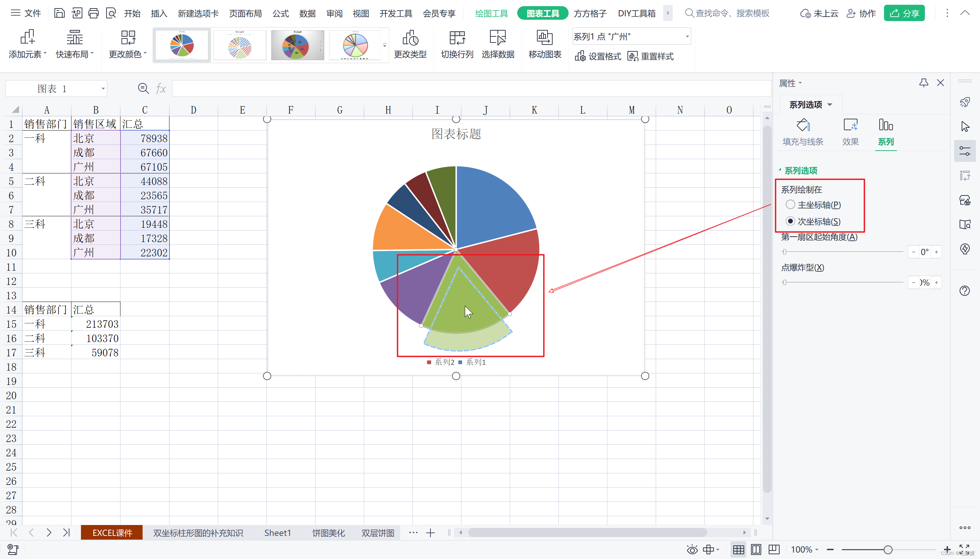Image resolution: width=980 pixels, height=559 pixels.
Task: Click zoom slider in status bar
Action: click(x=888, y=549)
